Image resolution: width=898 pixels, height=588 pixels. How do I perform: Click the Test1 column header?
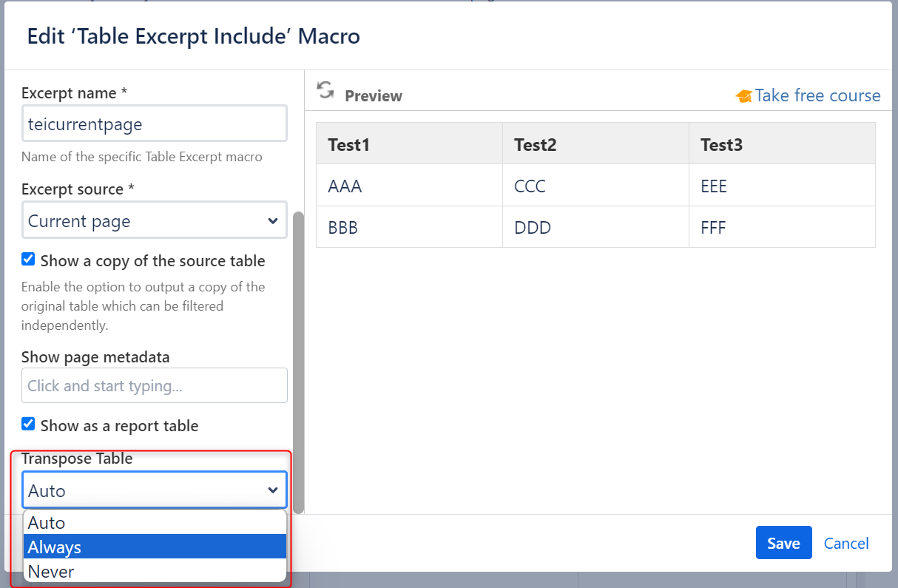(349, 145)
